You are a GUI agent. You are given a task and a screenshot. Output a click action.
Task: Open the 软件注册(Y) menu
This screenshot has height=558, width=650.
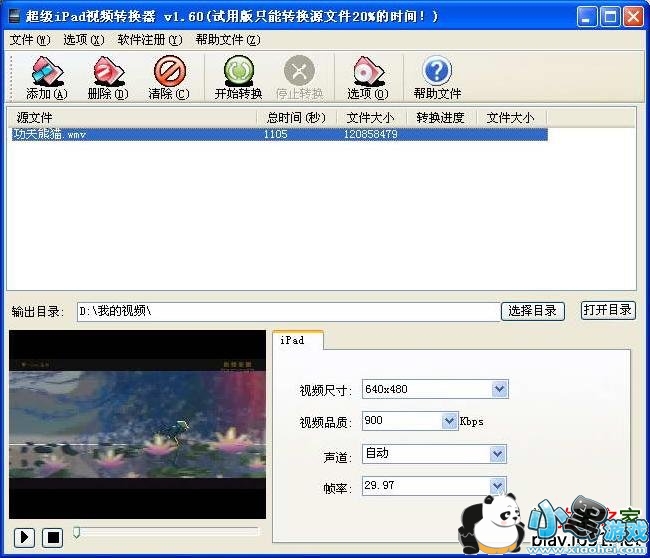coord(150,40)
